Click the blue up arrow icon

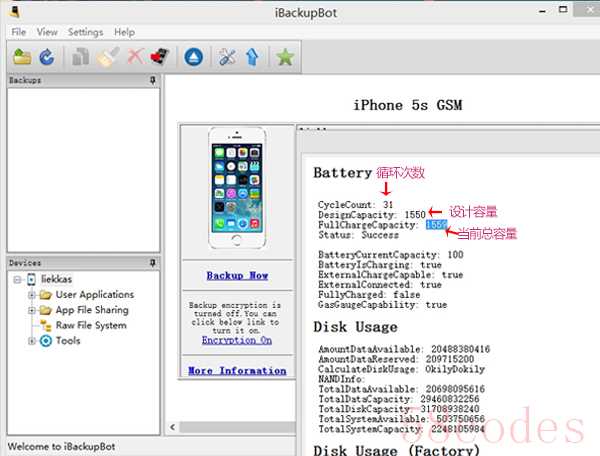(253, 57)
